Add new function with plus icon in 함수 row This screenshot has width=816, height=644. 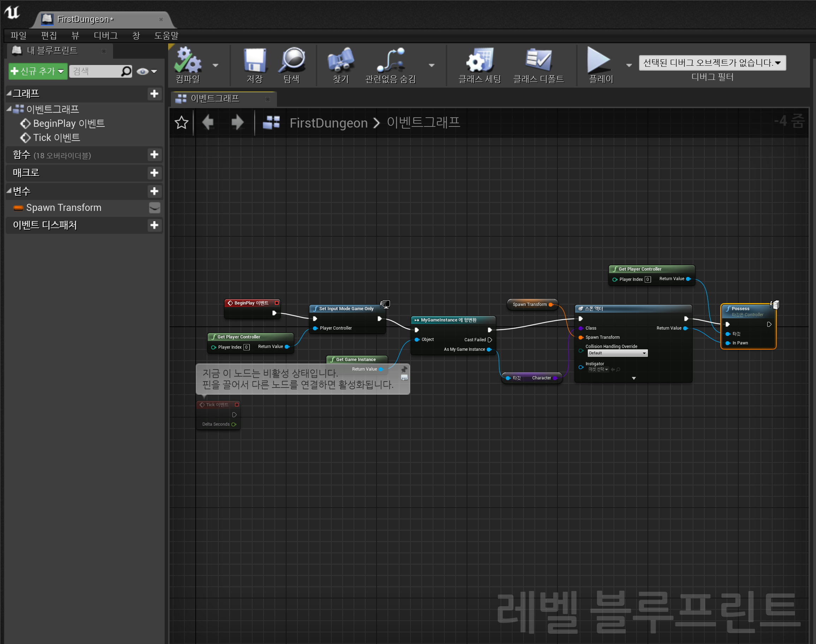click(154, 155)
